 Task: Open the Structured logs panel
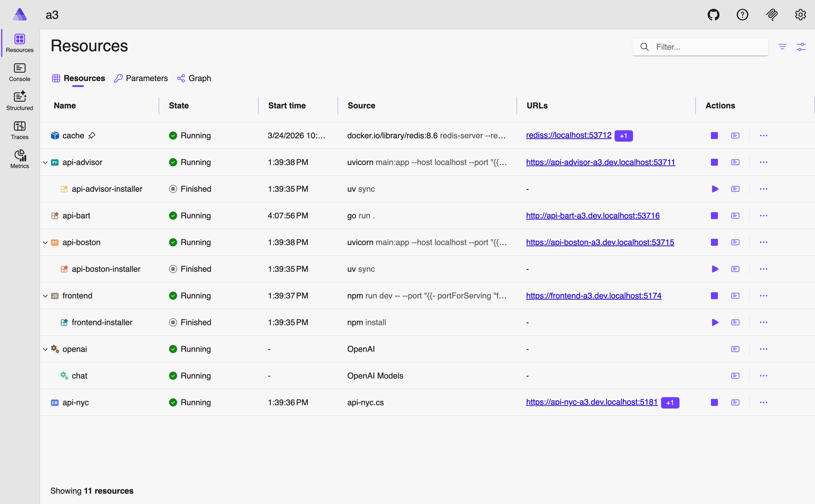click(x=19, y=100)
